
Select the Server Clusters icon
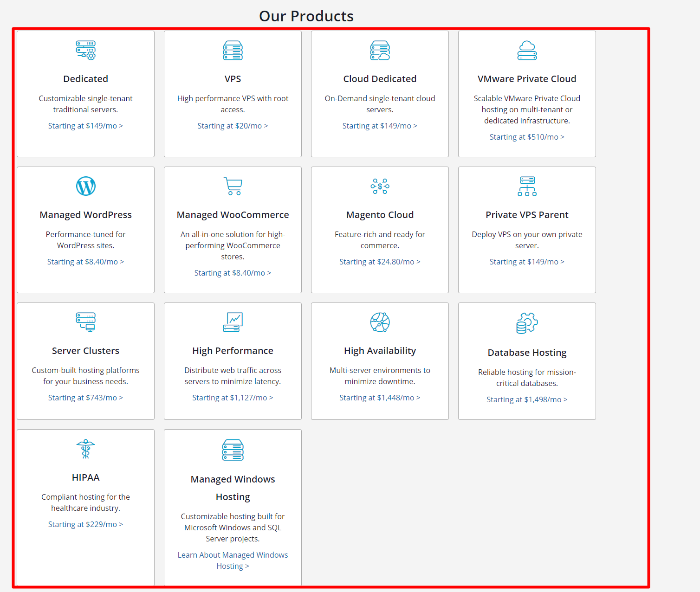click(85, 322)
